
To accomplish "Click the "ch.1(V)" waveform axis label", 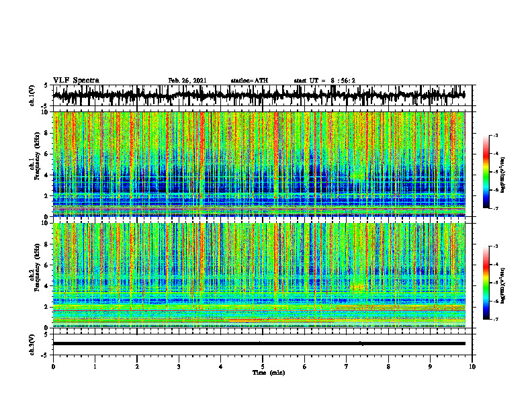I will [32, 95].
